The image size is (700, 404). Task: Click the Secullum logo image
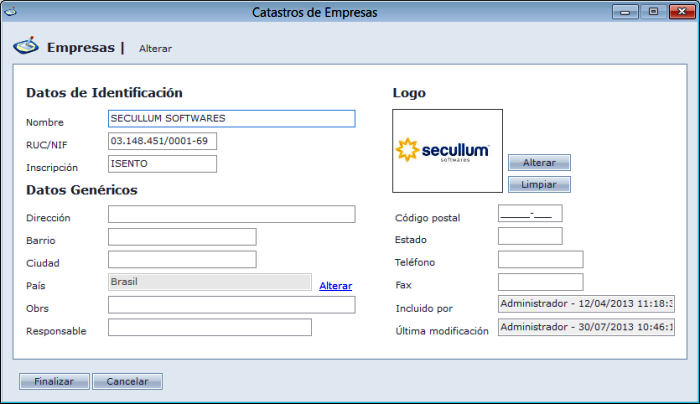447,151
